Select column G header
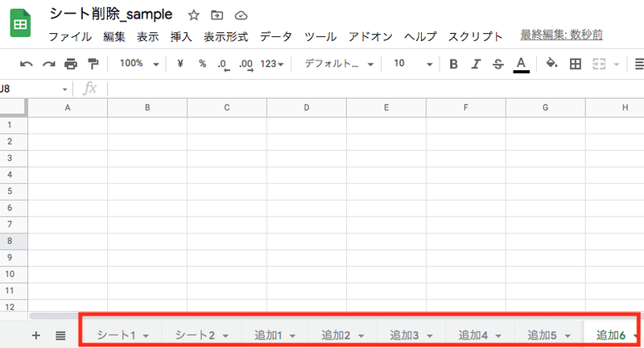Screen dimensions: 644x348 546,108
